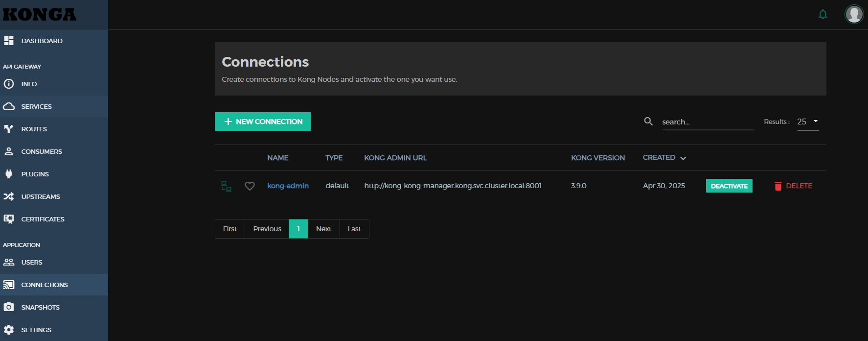Open the user avatar menu

(854, 14)
